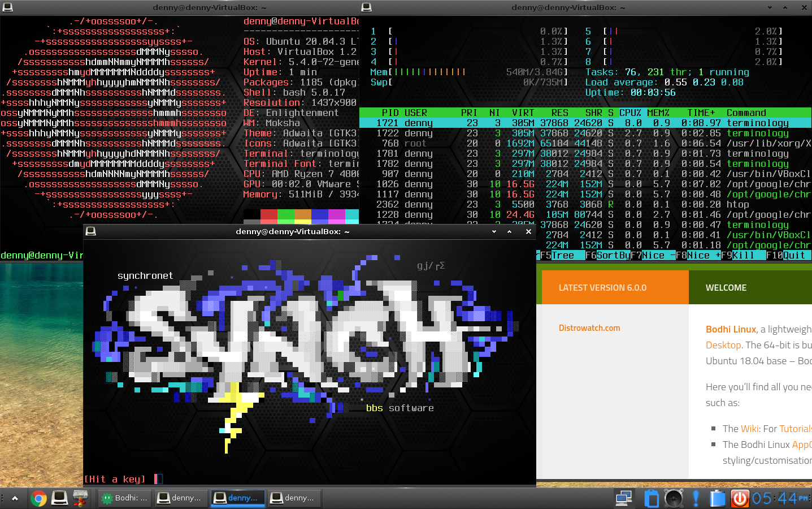The height and width of the screenshot is (509, 812).
Task: Click the red power button icon
Action: coord(740,498)
